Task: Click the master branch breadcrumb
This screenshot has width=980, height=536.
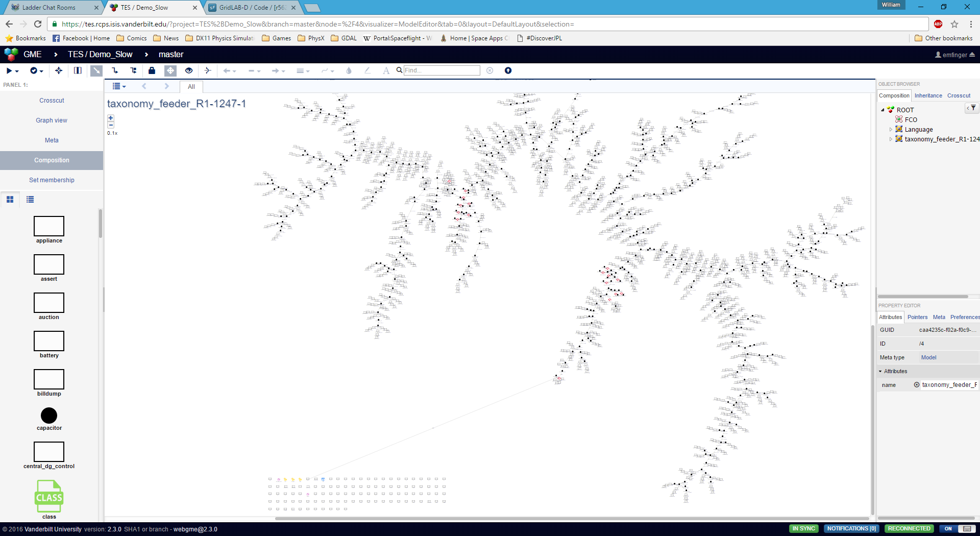Action: pos(171,54)
